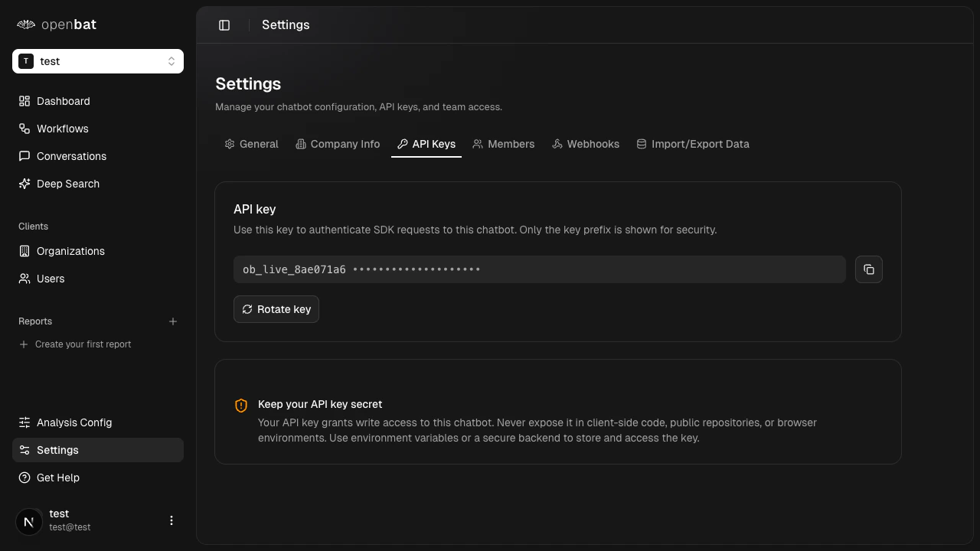This screenshot has width=980, height=551.
Task: Select Deep Search in the sidebar
Action: (x=67, y=184)
